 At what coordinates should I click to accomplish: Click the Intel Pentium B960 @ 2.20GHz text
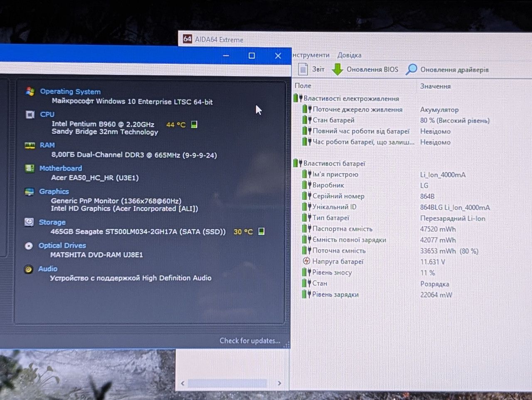[x=103, y=124]
